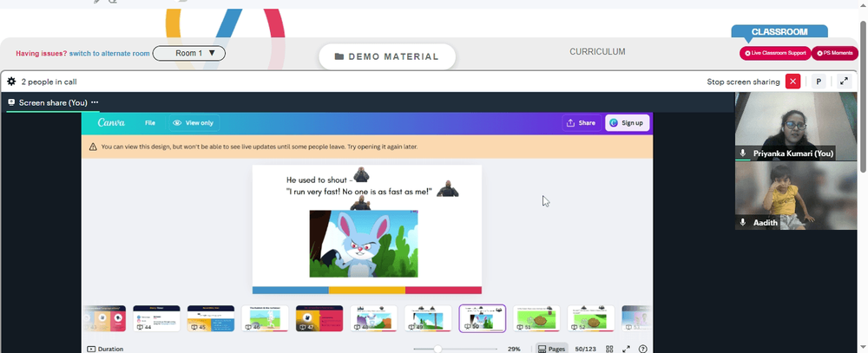Select page 46 thumbnail
This screenshot has height=353, width=868.
coord(265,318)
